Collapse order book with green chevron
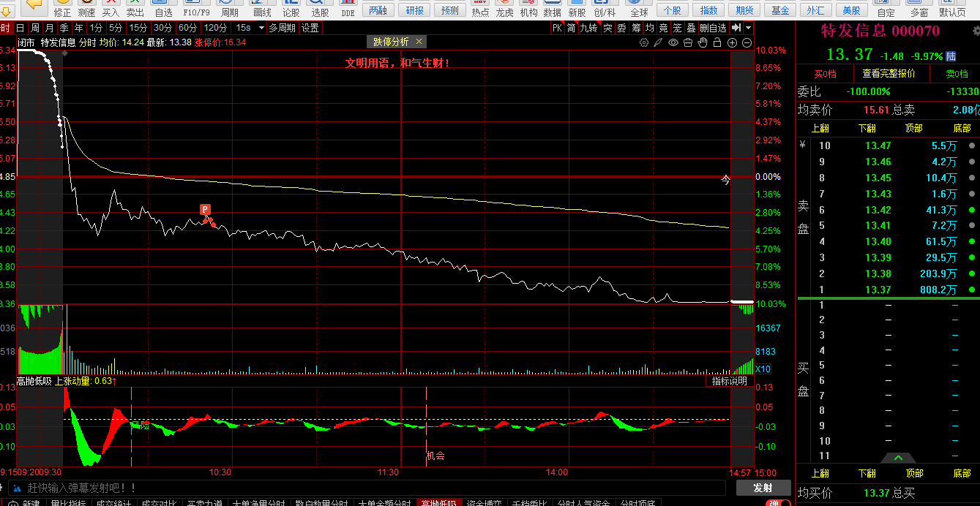The height and width of the screenshot is (506, 980). [x=897, y=458]
